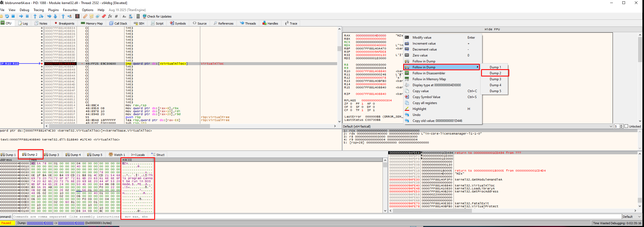Choose Follow in Disassembler menu entry
This screenshot has height=227, width=644.
coord(443,73)
